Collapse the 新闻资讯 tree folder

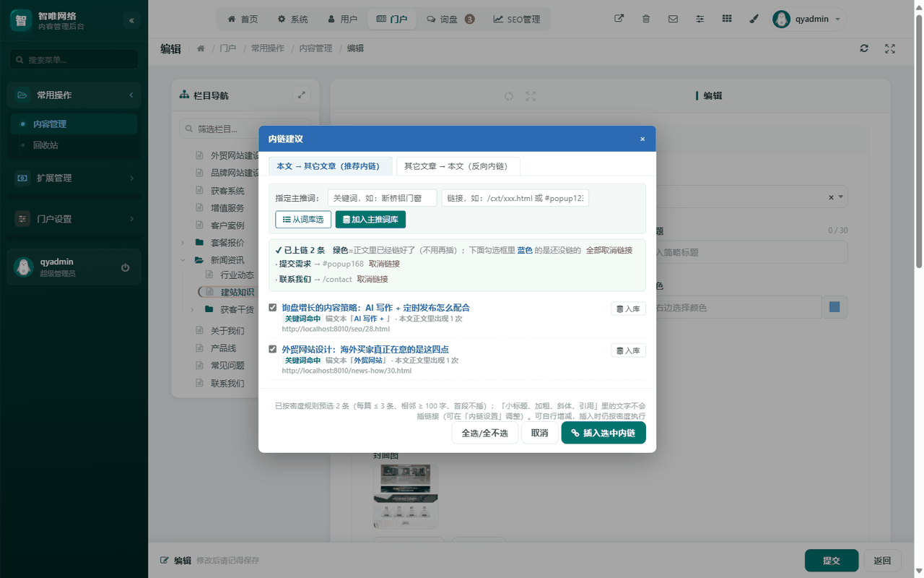click(183, 260)
